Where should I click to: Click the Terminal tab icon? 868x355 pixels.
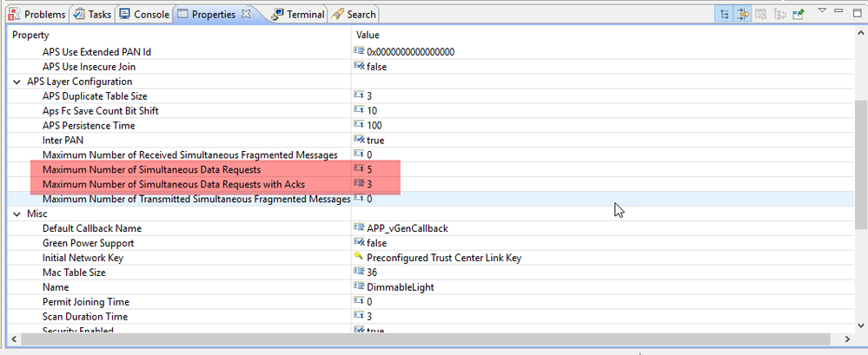277,14
